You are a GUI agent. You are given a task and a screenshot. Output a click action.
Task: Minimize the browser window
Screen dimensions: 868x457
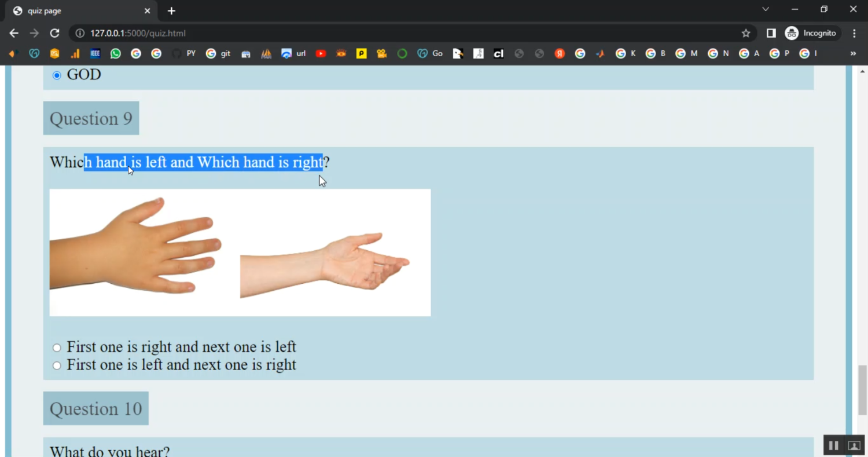[x=795, y=9]
